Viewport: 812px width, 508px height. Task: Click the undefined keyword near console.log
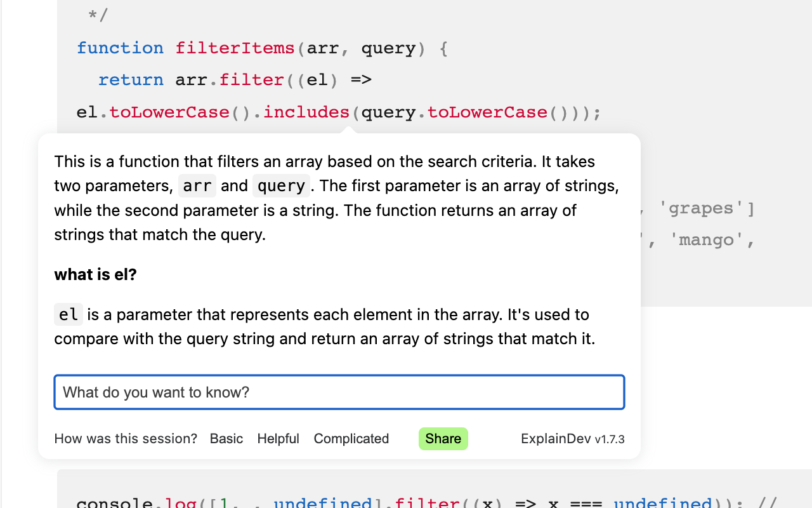pos(324,502)
